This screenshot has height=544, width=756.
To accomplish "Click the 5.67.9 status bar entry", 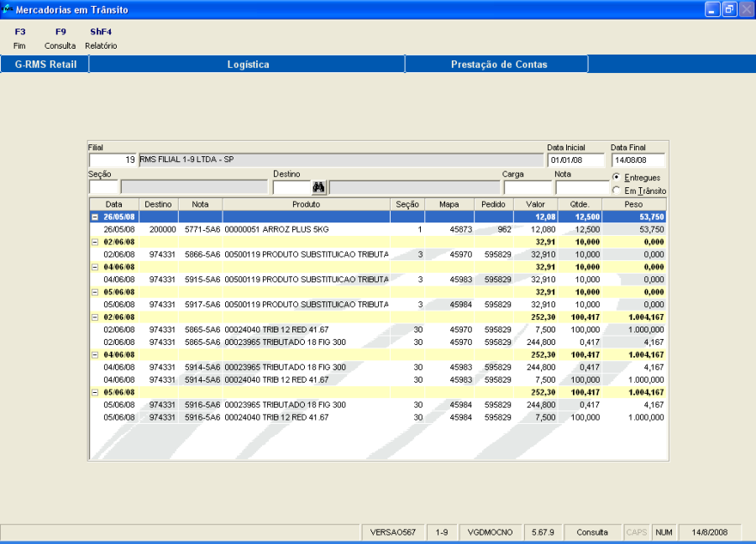I will [543, 532].
